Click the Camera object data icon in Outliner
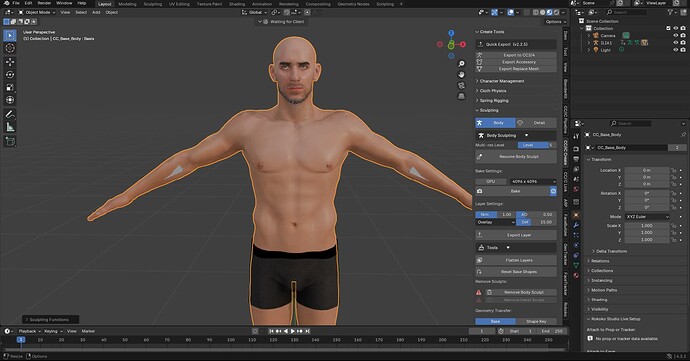This screenshot has width=690, height=361. pos(626,35)
